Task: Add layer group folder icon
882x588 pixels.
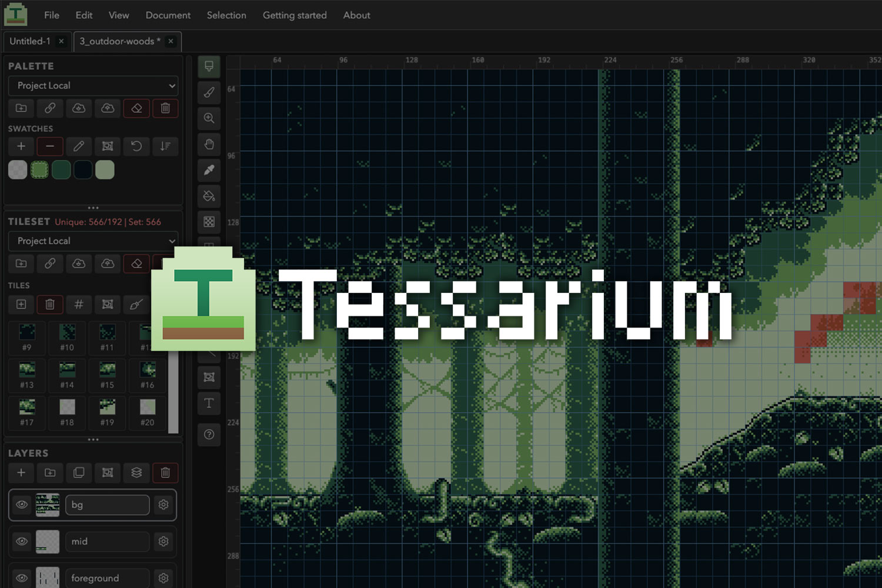Action: click(x=50, y=473)
